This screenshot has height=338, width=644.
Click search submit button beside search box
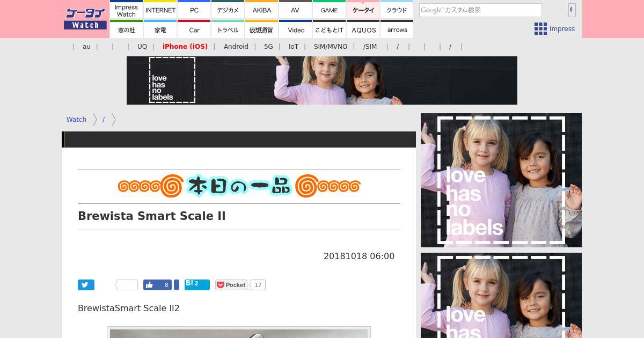pyautogui.click(x=572, y=10)
